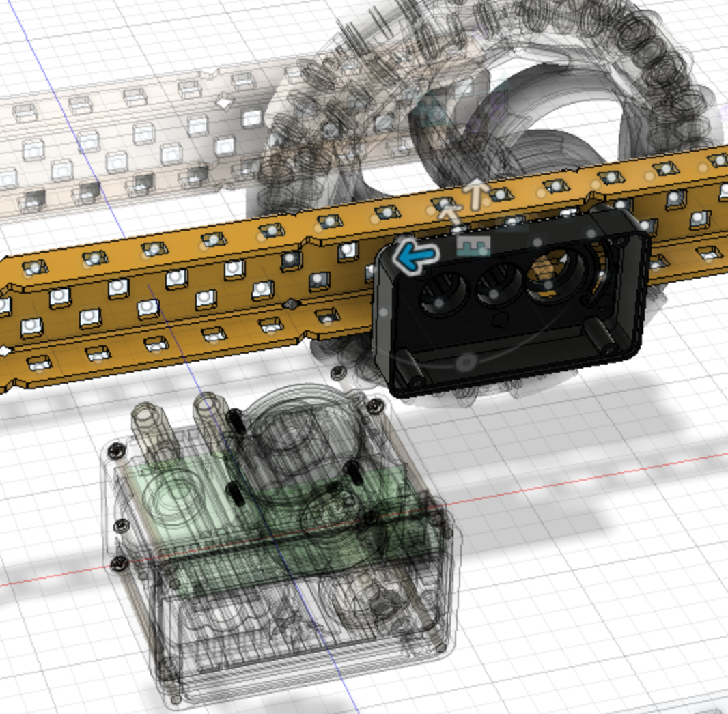Click the blue left-pointing arrow manipulator

point(415,255)
